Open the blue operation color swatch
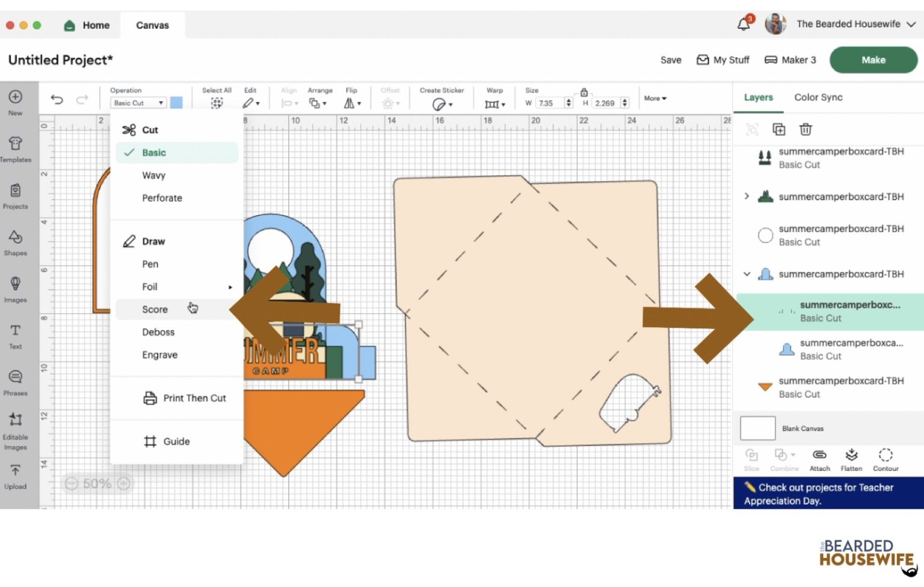The height and width of the screenshot is (587, 924). click(x=176, y=103)
